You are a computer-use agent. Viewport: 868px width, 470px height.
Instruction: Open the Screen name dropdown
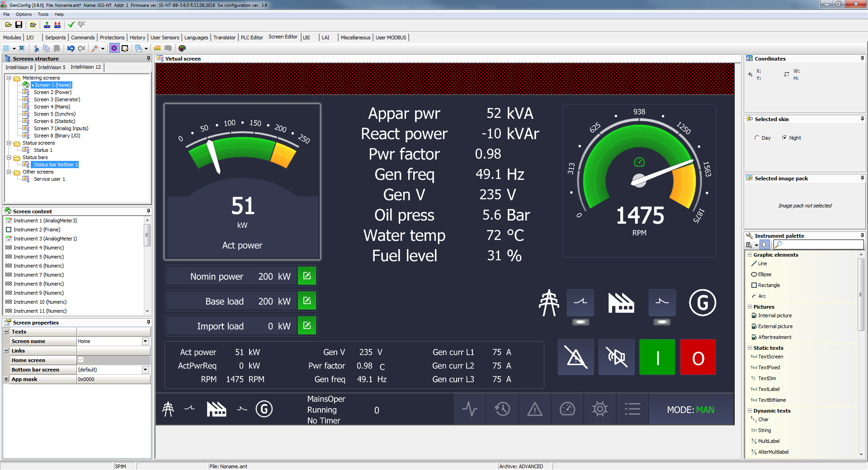pyautogui.click(x=145, y=342)
